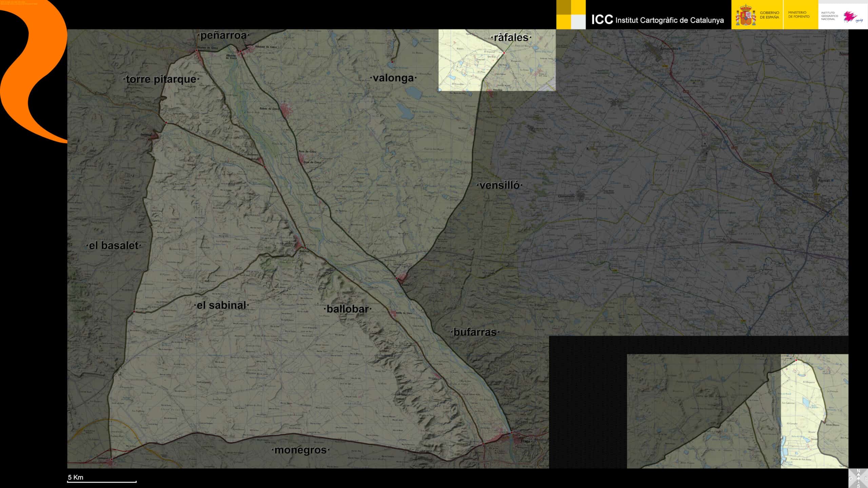Click the el basalet label
This screenshot has width=868, height=488.
[x=113, y=245]
